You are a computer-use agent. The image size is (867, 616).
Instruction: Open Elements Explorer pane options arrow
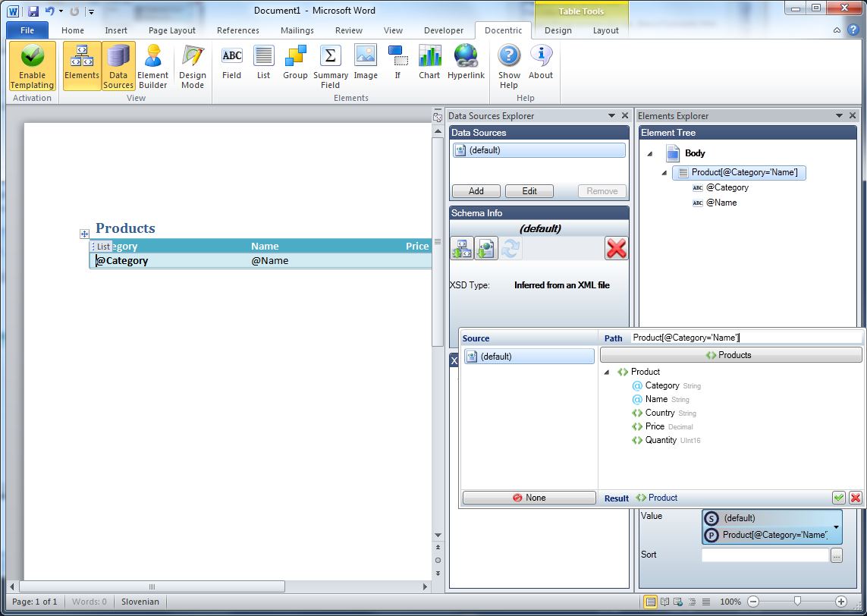840,115
